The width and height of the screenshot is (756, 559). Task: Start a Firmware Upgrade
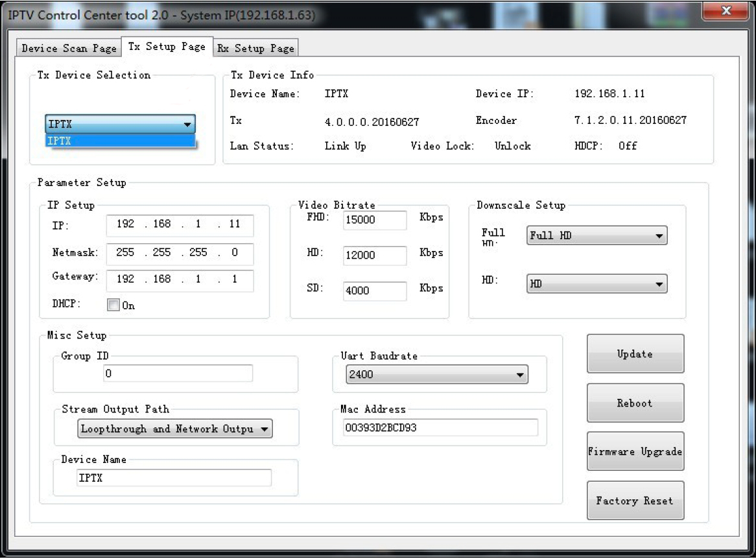click(635, 451)
